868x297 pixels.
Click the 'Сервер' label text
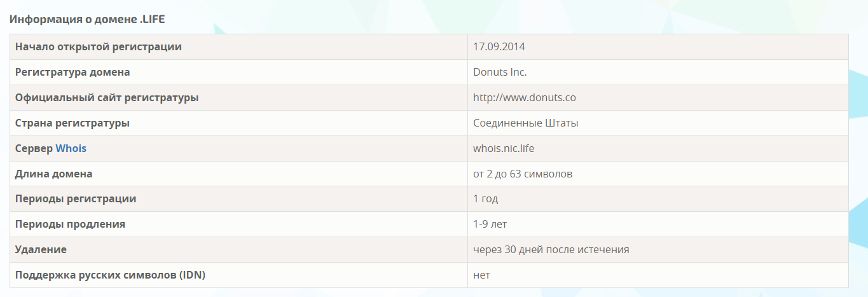(x=34, y=148)
